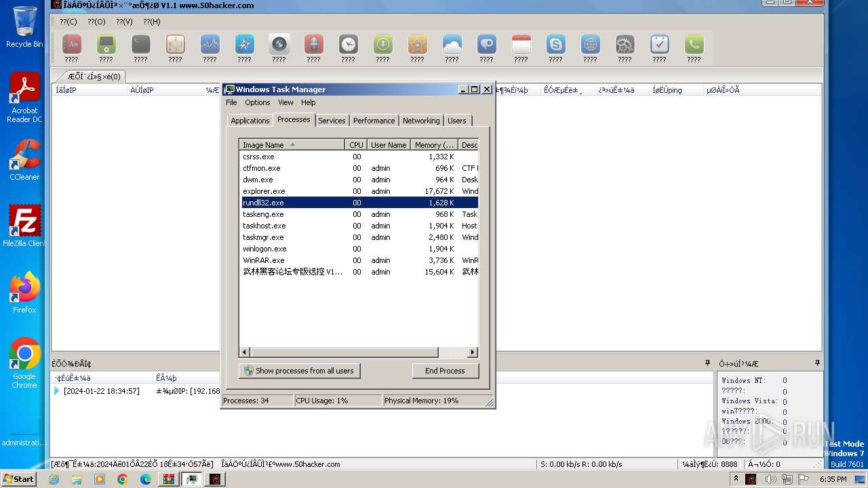Select the winlogon.exe process row
Viewport: 868px width, 488px height.
pos(359,249)
